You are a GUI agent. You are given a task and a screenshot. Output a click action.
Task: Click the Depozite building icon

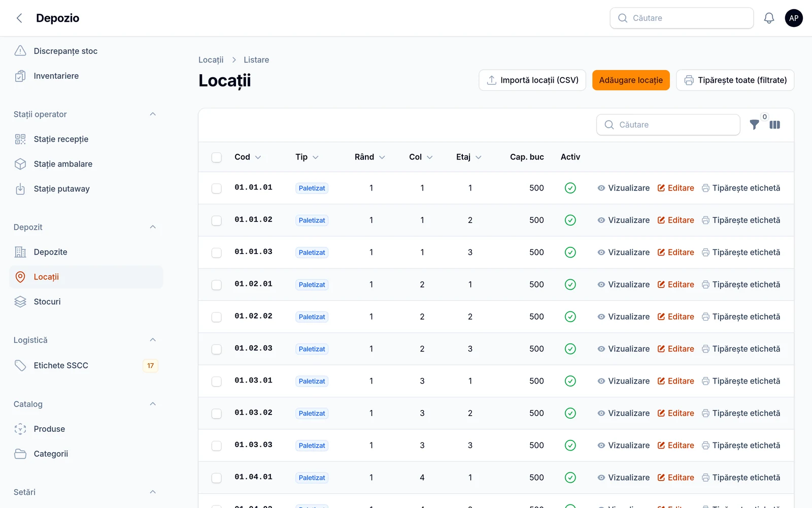point(20,252)
